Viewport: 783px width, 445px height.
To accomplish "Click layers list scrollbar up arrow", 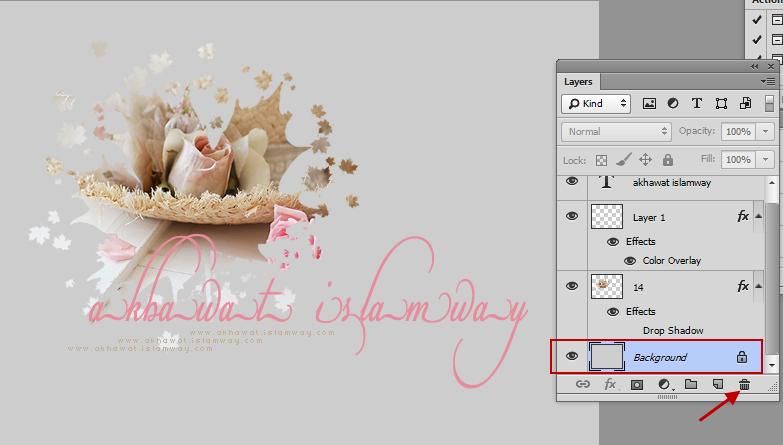I will [x=772, y=183].
